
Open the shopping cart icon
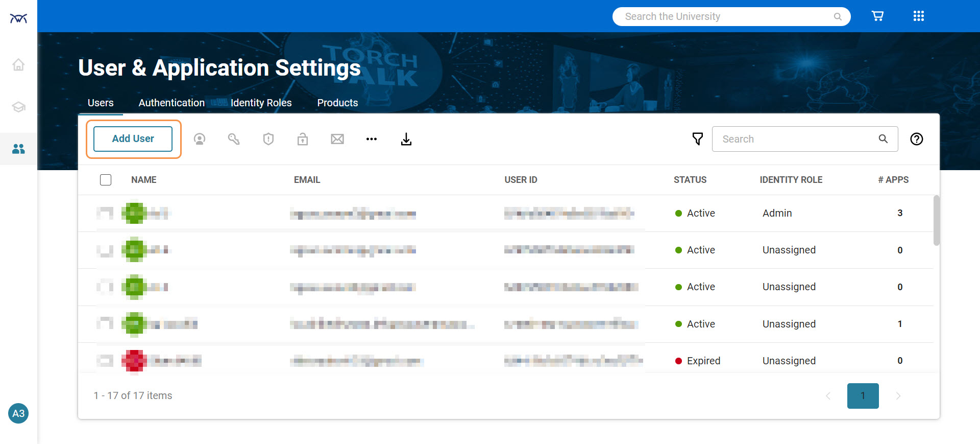click(877, 16)
